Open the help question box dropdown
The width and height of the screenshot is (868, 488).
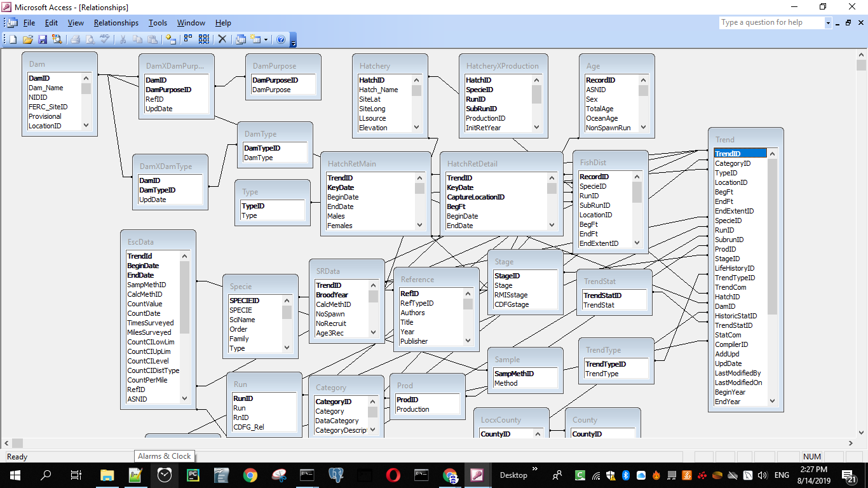828,23
